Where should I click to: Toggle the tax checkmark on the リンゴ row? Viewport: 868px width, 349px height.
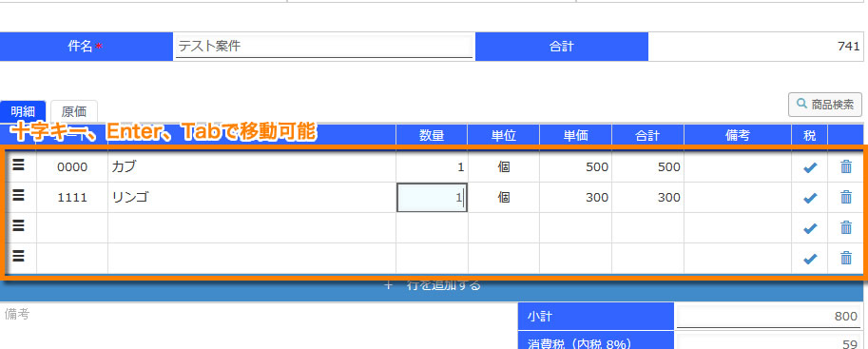tap(810, 198)
